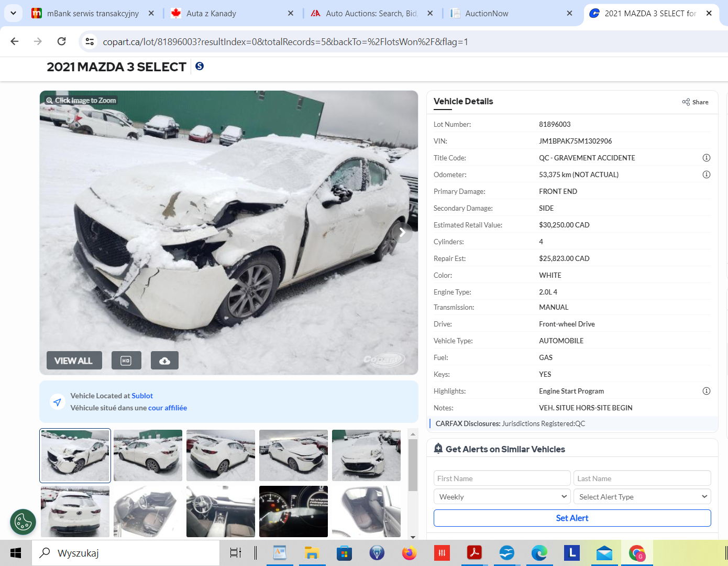Screen dimensions: 728x566
Task: Open the tab search dropdown arrow
Action: [13, 13]
